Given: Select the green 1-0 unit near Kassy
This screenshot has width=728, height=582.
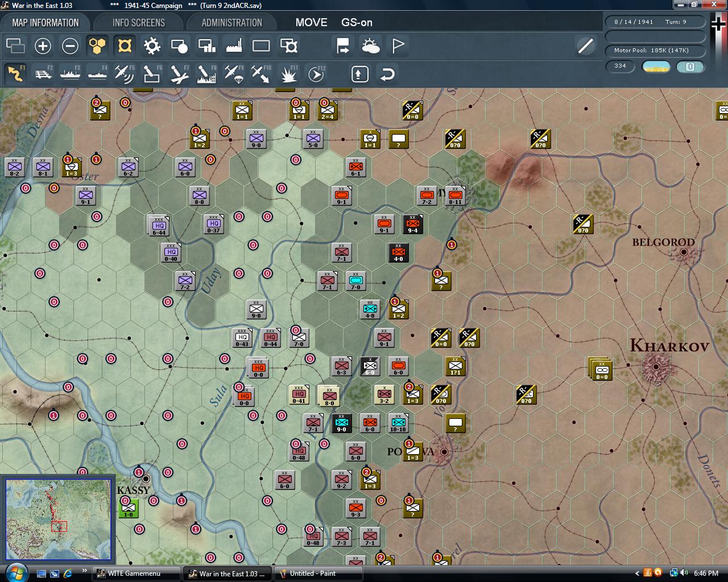Looking at the screenshot, I should [x=128, y=508].
